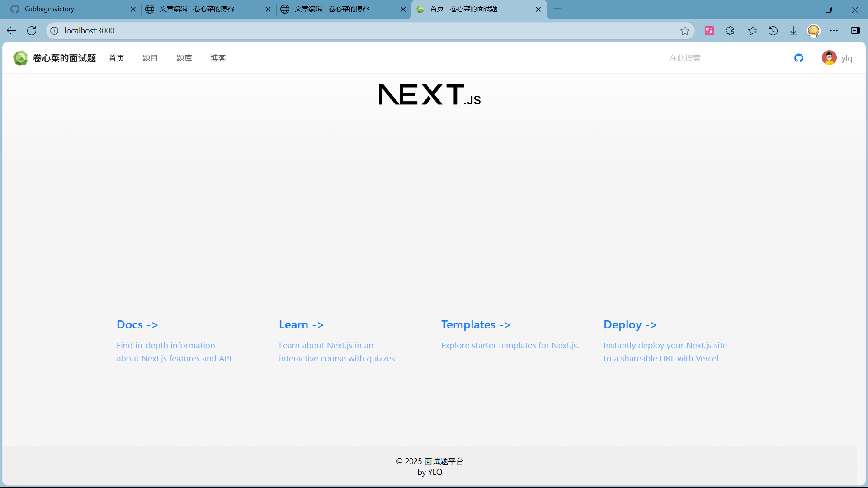Focus the 在此搜索 search box

tap(722, 58)
